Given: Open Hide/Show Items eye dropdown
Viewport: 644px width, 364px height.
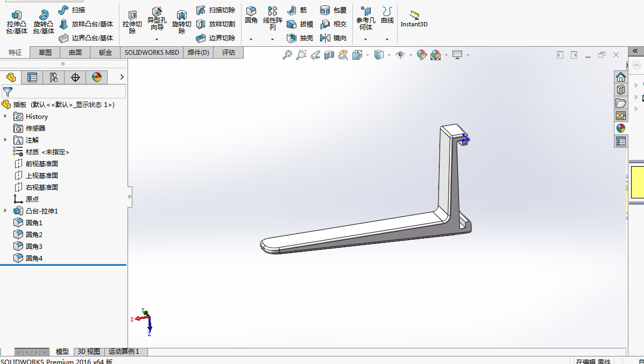Looking at the screenshot, I should click(x=411, y=55).
